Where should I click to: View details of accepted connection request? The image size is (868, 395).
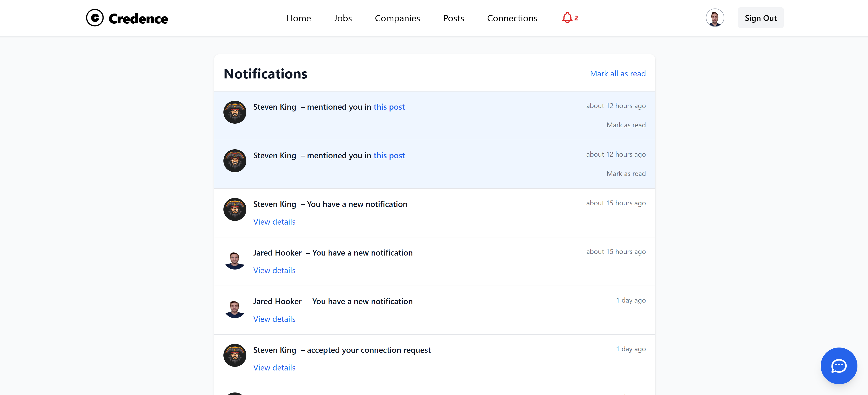click(x=274, y=368)
